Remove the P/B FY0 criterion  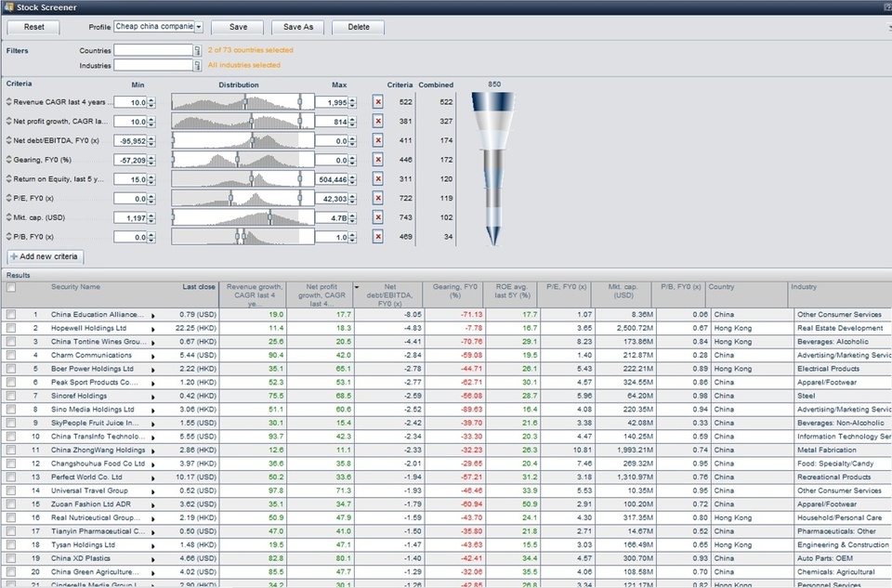point(378,237)
